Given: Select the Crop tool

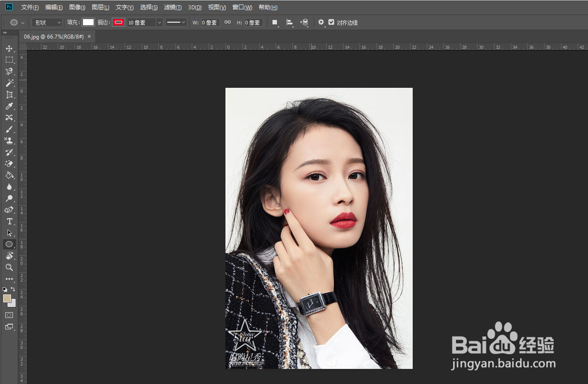Looking at the screenshot, I should (9, 94).
